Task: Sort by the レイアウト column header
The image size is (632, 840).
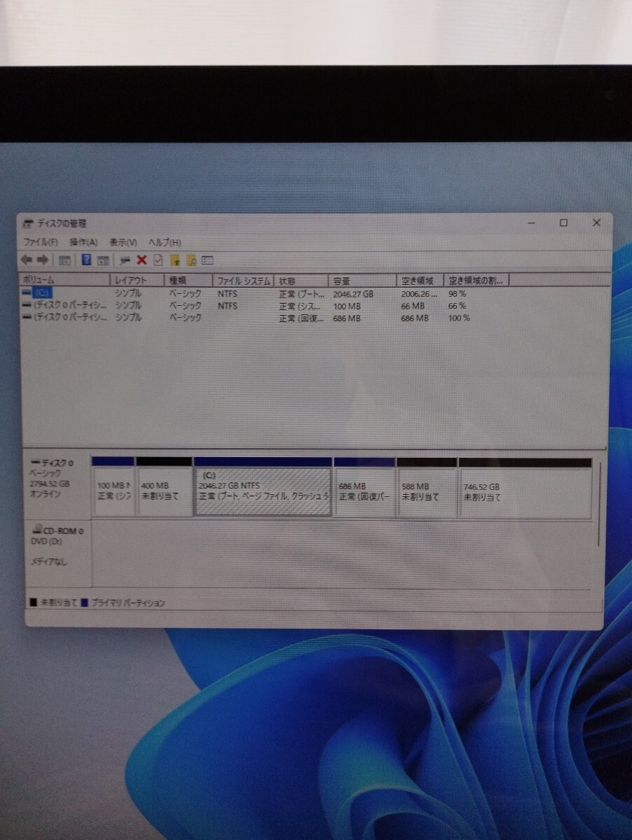Action: [138, 280]
